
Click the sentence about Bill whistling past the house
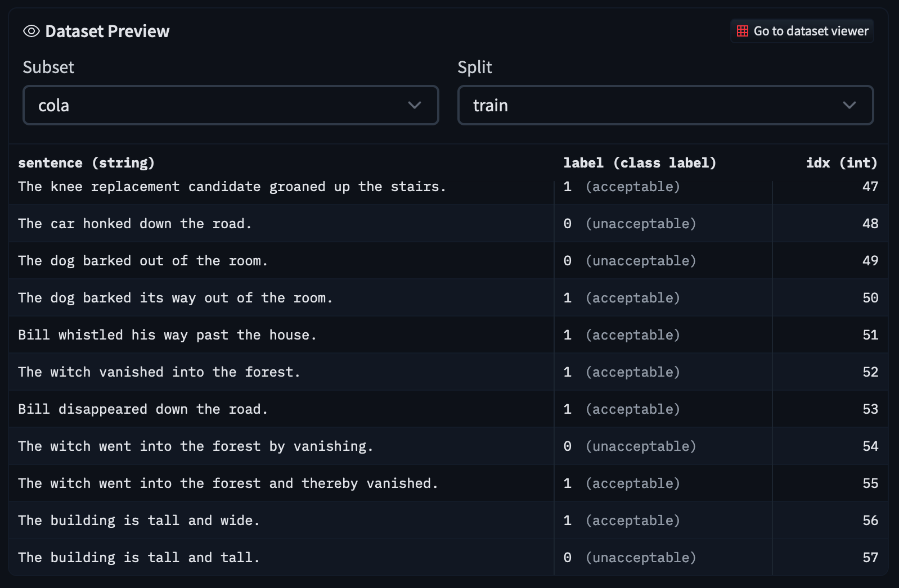tap(167, 334)
